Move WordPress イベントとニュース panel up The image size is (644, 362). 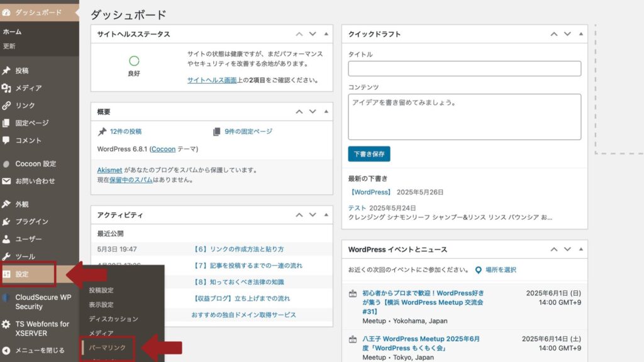coord(554,250)
